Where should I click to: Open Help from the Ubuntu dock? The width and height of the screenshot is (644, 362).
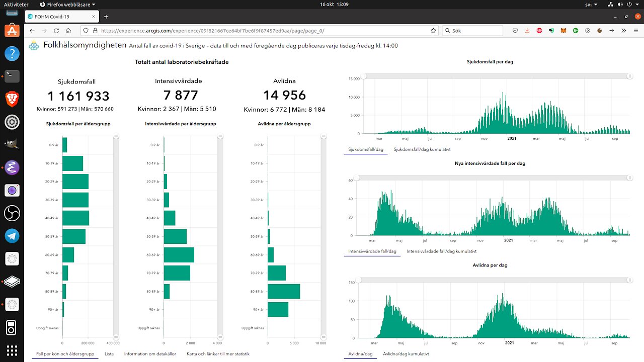[12, 53]
